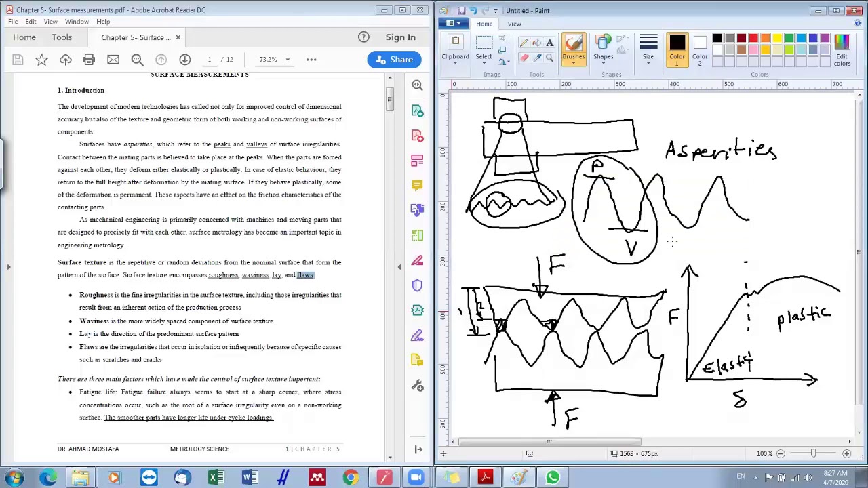868x488 pixels.
Task: Save the Paint drawing from quick access toolbar
Action: pos(461,10)
